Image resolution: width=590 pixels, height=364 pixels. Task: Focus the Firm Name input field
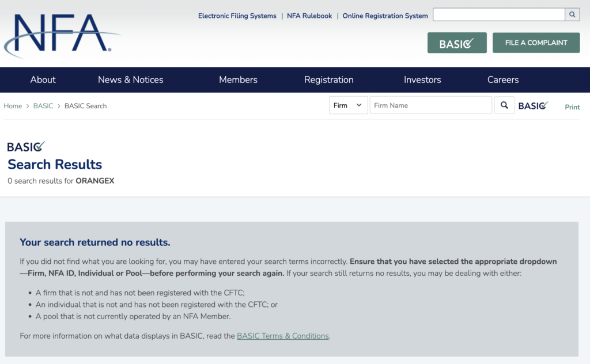(x=431, y=105)
